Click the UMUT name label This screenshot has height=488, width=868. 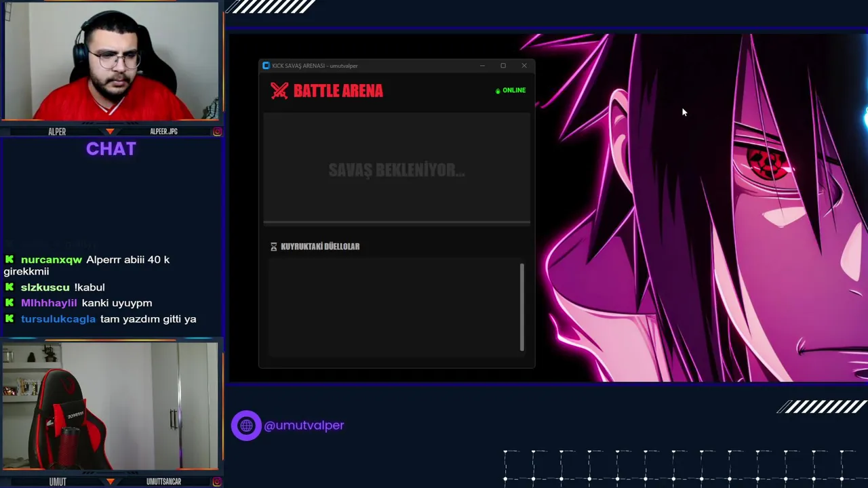(x=58, y=482)
